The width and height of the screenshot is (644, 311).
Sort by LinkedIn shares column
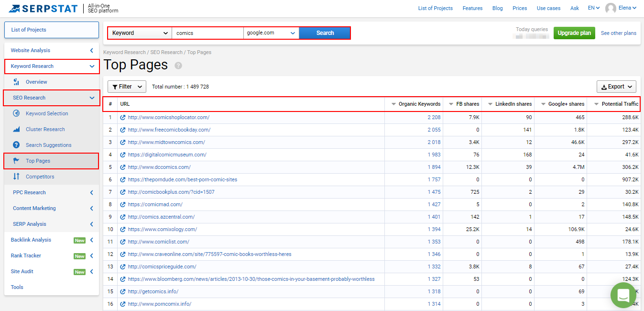click(x=510, y=104)
